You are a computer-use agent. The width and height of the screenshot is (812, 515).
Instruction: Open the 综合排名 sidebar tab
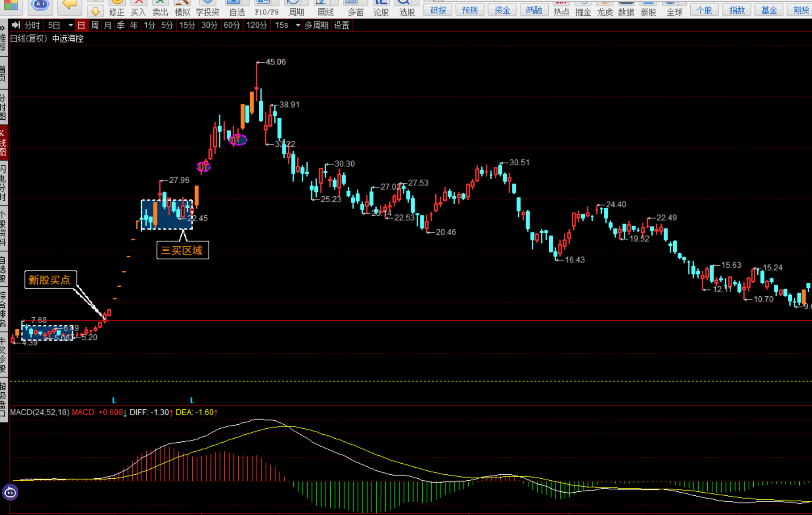click(x=4, y=309)
